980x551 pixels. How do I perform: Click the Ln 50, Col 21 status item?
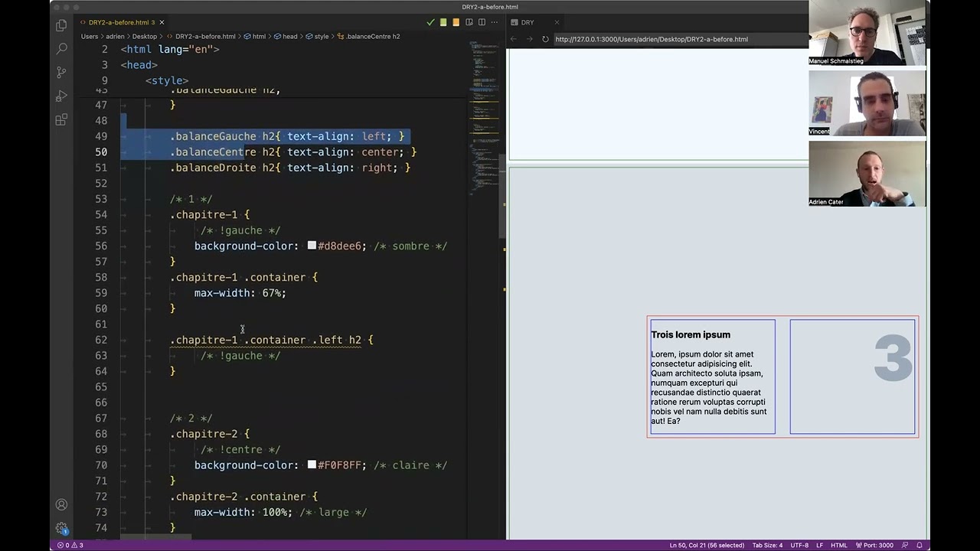pos(707,545)
